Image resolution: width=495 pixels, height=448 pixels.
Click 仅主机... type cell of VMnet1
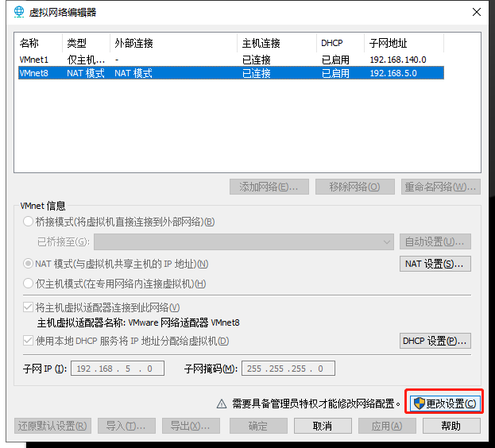[86, 60]
